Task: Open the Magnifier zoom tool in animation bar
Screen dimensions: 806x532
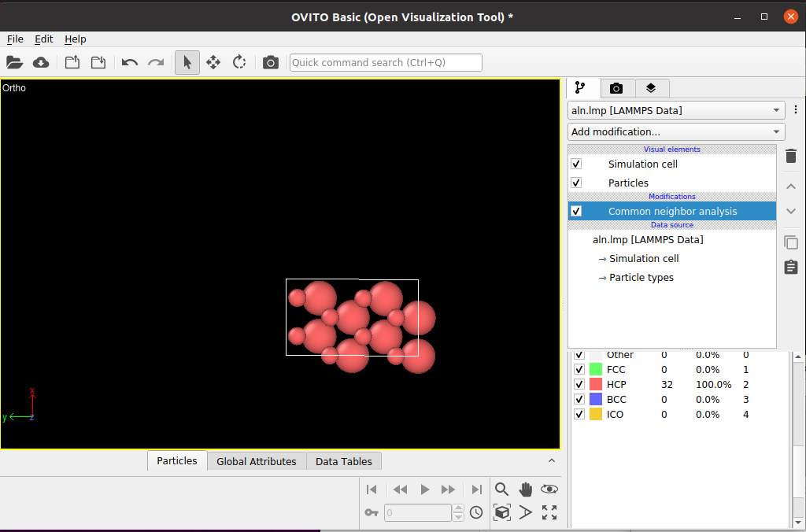Action: pos(501,489)
